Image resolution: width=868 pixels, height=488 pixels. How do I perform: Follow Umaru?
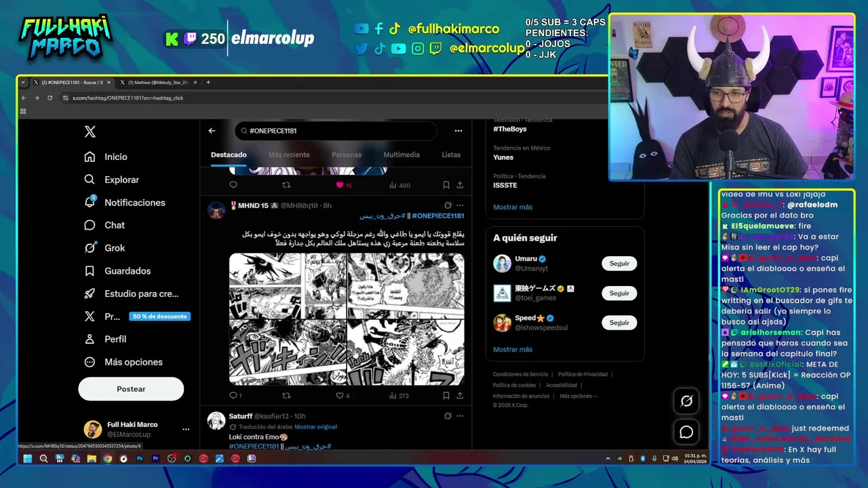(x=619, y=264)
